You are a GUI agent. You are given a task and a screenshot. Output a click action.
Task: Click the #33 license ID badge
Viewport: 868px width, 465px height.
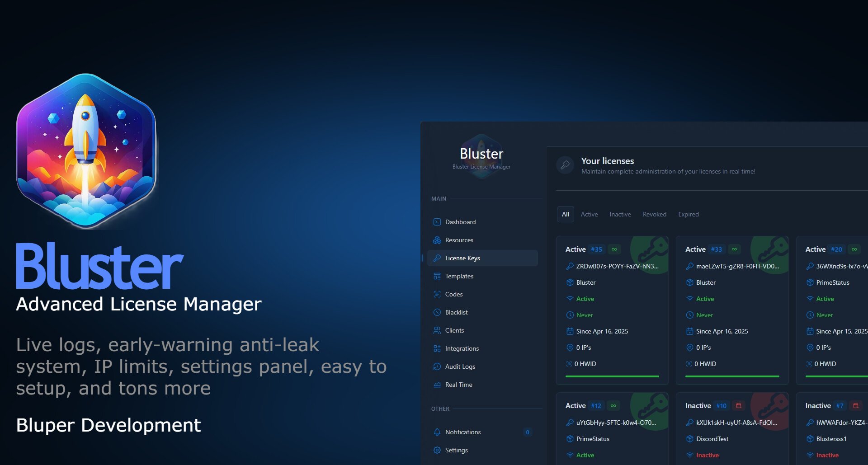pyautogui.click(x=716, y=249)
